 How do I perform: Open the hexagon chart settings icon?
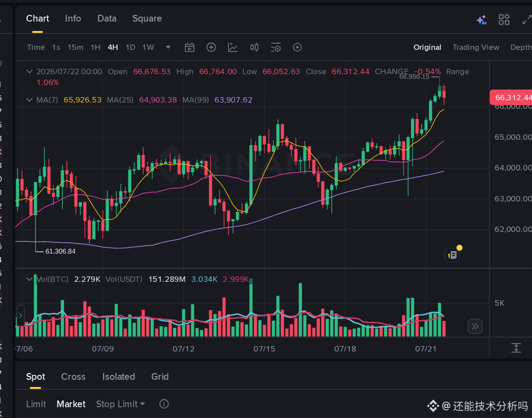click(297, 48)
